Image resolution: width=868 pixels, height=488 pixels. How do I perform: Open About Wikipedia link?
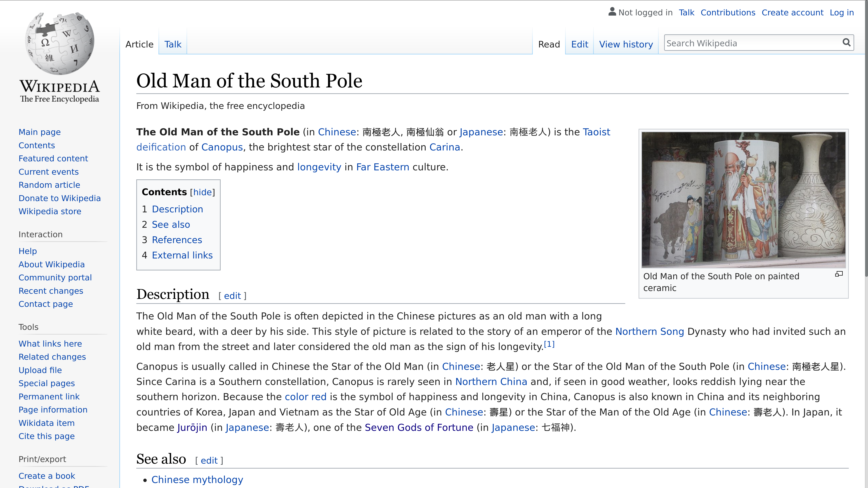pyautogui.click(x=52, y=264)
